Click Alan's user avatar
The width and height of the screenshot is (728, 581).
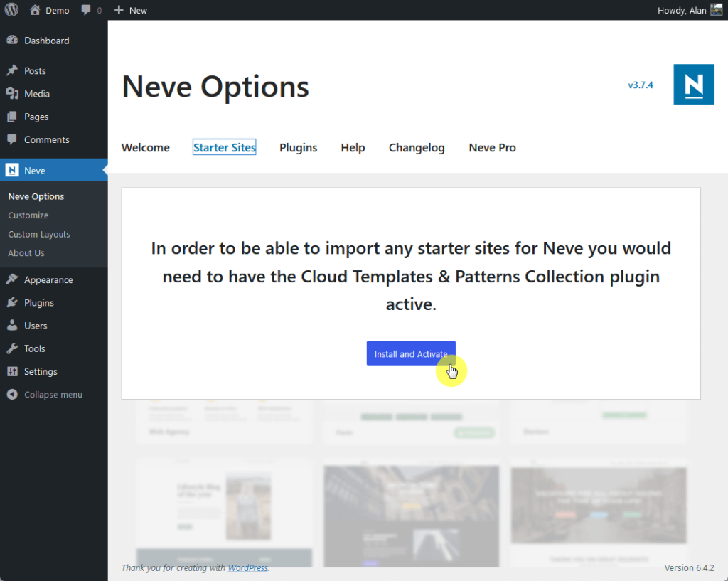click(717, 10)
